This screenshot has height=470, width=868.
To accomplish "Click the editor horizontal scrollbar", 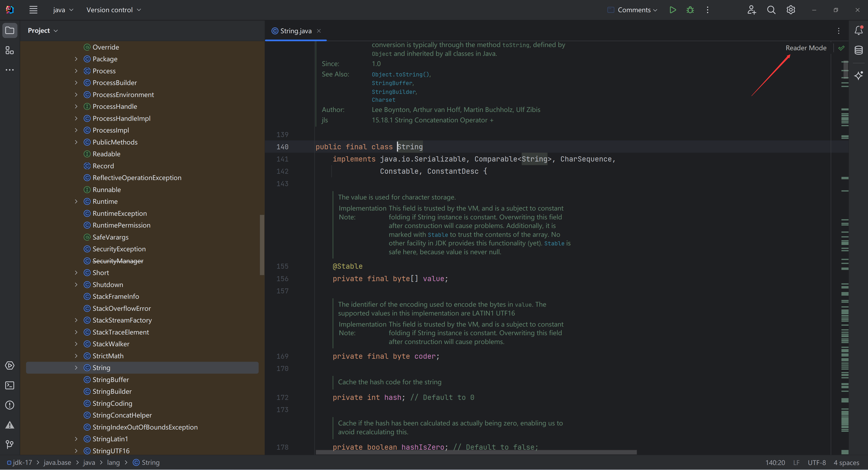I will [x=476, y=452].
